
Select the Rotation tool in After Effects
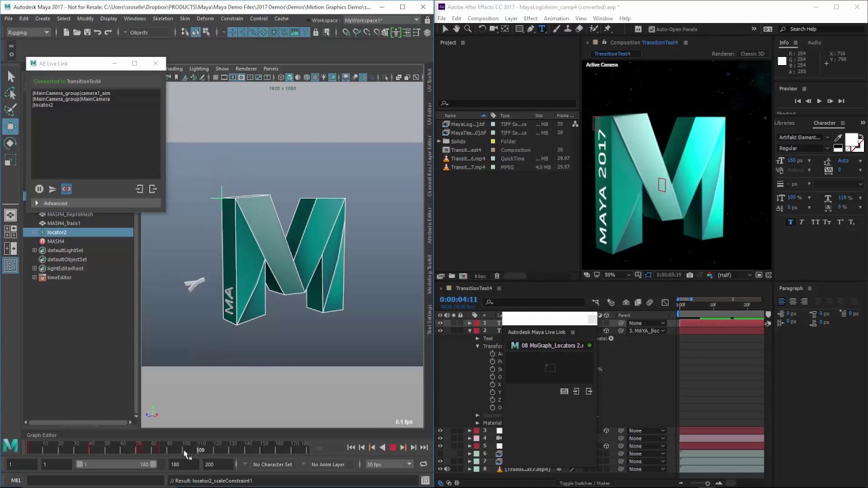point(482,29)
